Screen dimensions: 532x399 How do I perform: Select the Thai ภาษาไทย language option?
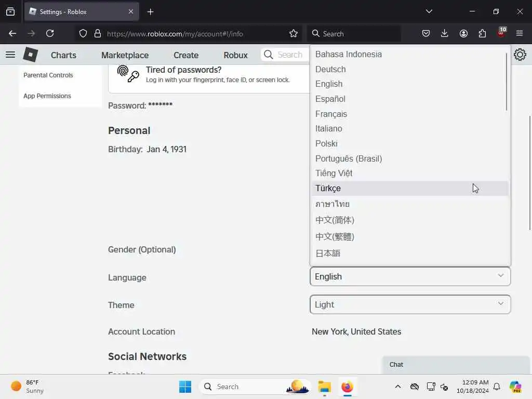pos(409,204)
